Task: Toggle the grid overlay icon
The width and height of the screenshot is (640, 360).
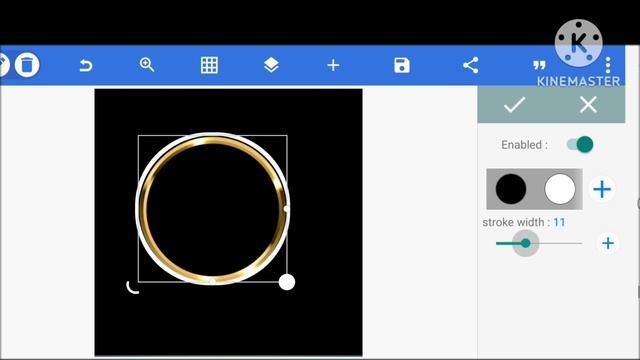Action: (x=209, y=65)
